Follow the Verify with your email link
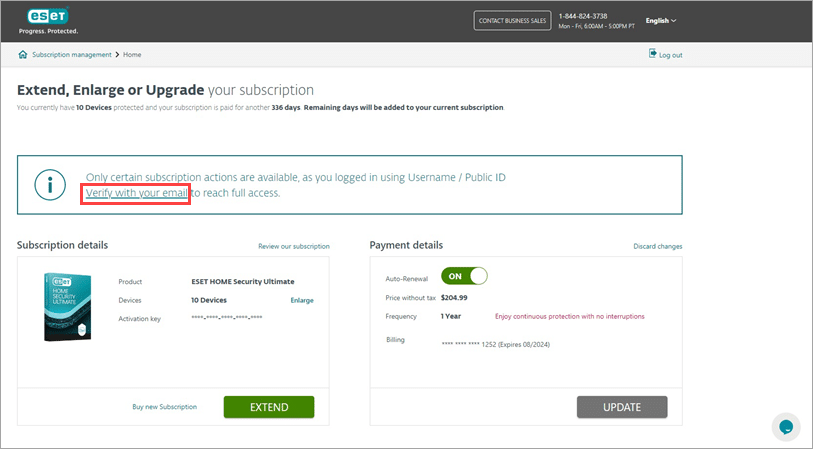This screenshot has height=449, width=813. [x=136, y=192]
